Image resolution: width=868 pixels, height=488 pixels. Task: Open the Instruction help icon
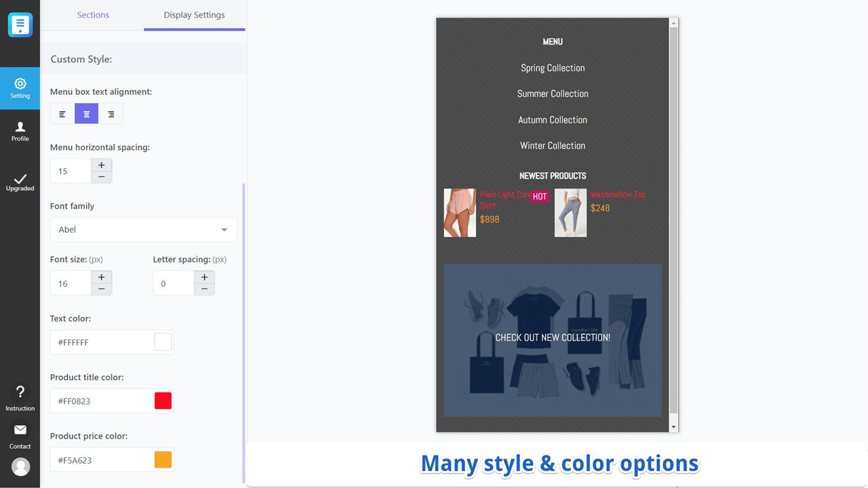[20, 393]
